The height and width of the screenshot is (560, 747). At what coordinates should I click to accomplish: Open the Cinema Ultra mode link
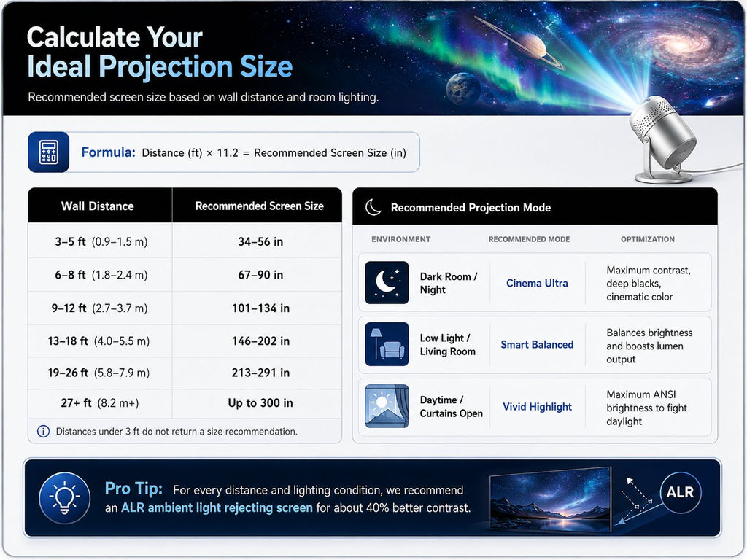(x=537, y=283)
